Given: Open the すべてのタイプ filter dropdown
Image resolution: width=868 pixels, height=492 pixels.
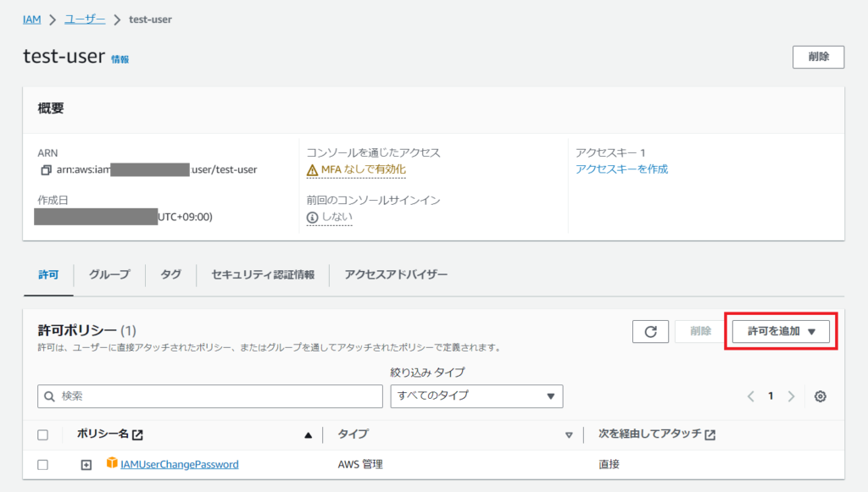Looking at the screenshot, I should (476, 395).
